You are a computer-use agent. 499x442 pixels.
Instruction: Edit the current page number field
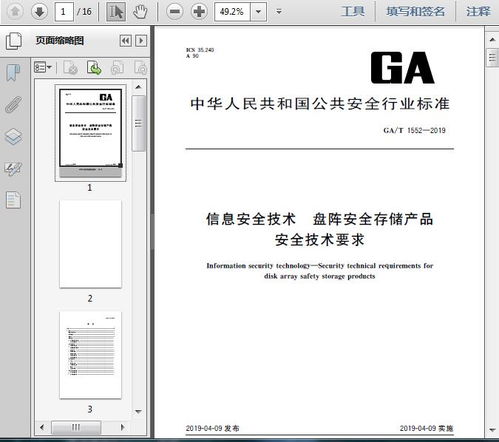pos(64,12)
